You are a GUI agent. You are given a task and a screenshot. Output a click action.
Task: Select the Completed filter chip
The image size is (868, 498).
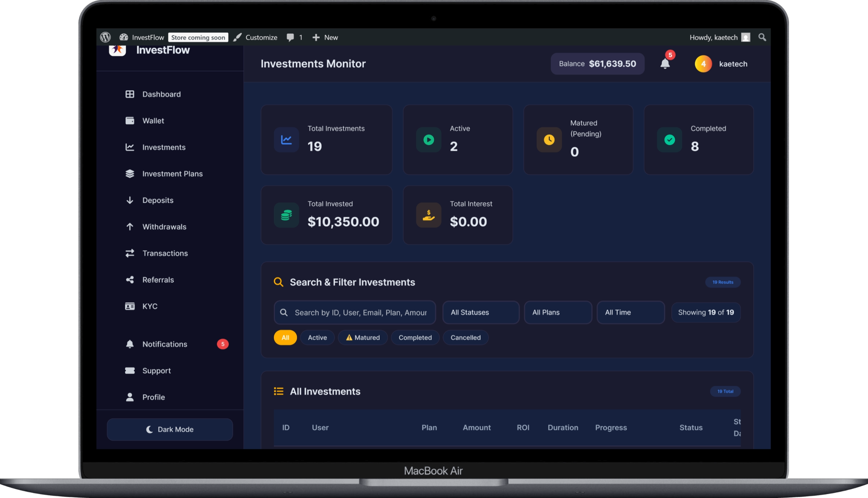[415, 337]
